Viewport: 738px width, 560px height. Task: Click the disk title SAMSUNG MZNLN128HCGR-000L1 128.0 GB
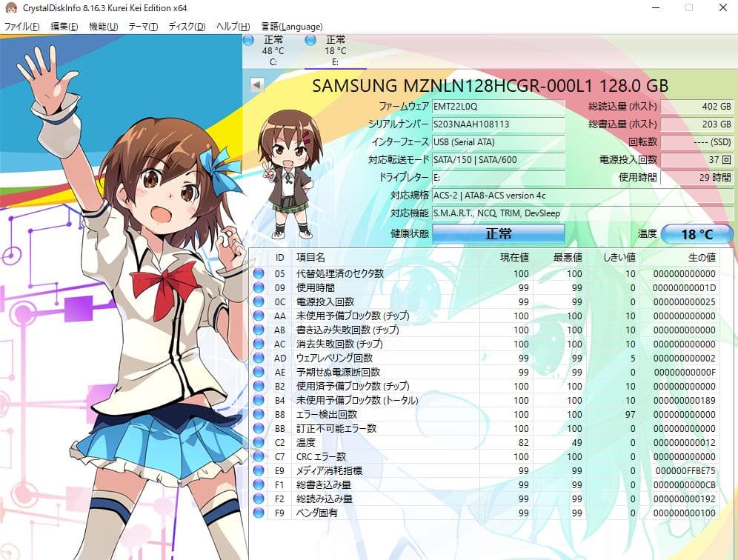click(490, 86)
